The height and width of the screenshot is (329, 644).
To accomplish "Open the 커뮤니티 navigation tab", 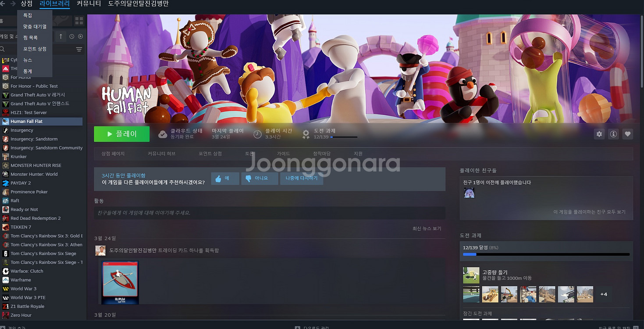I will 89,4.
